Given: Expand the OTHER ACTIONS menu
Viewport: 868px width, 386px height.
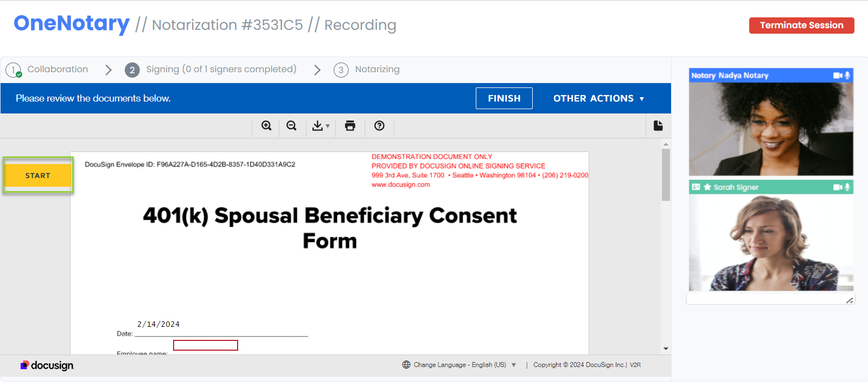Looking at the screenshot, I should [x=598, y=98].
